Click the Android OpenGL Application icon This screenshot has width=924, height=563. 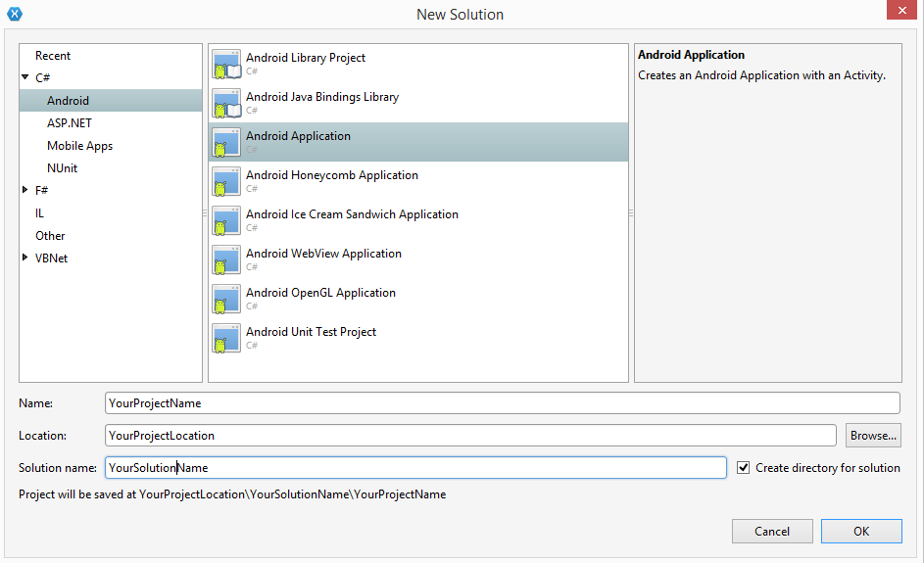click(226, 299)
